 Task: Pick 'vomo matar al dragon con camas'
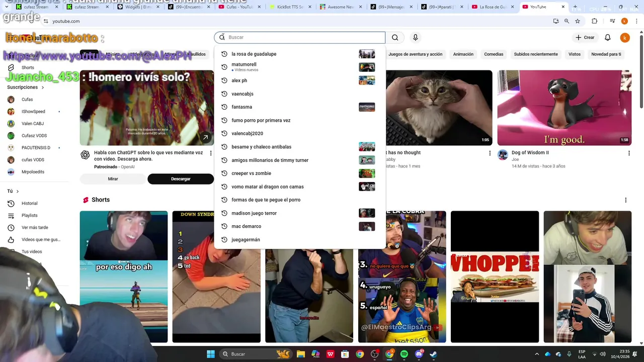pos(299,187)
